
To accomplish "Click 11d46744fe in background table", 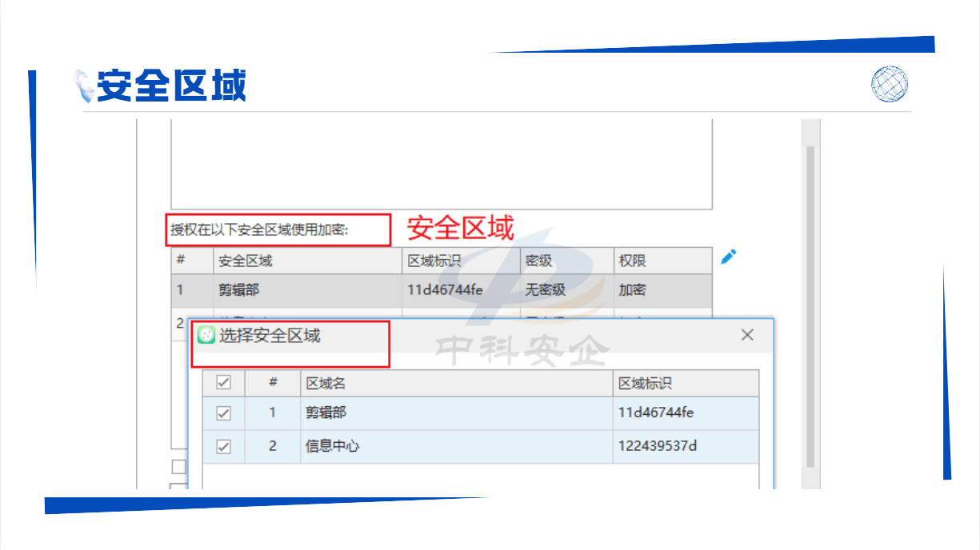I will tap(445, 290).
